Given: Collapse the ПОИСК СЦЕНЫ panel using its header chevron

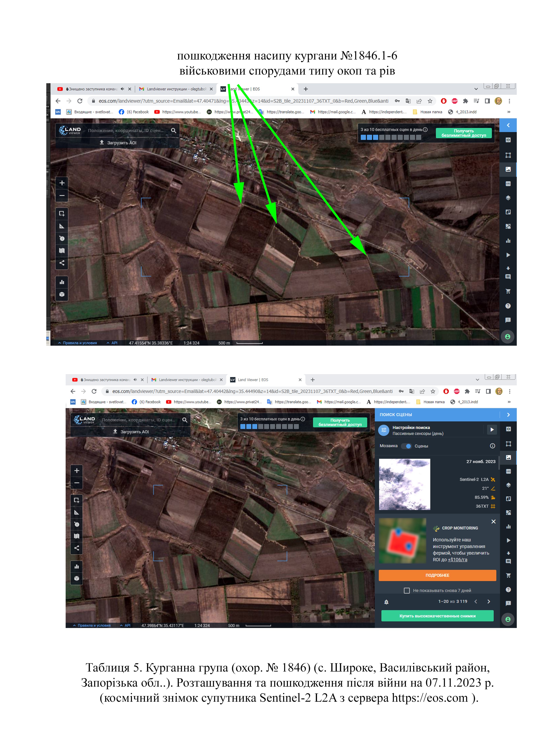Looking at the screenshot, I should click(508, 415).
